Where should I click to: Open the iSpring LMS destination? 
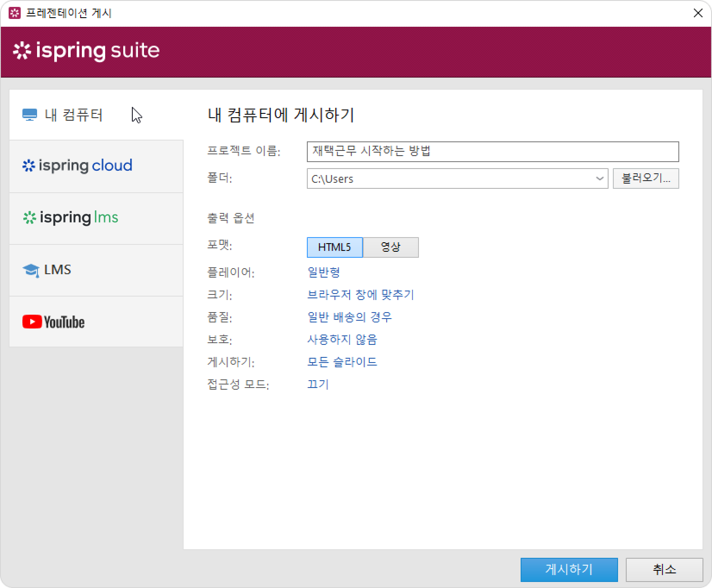point(71,218)
